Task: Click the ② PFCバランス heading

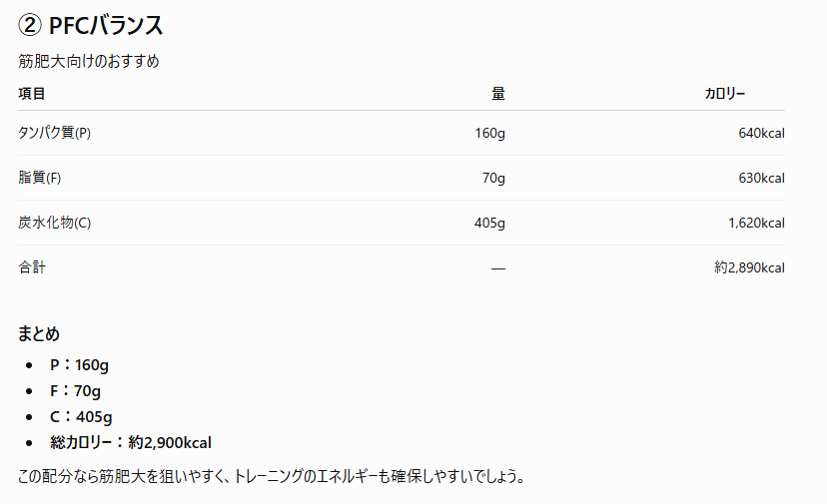Action: pos(91,25)
